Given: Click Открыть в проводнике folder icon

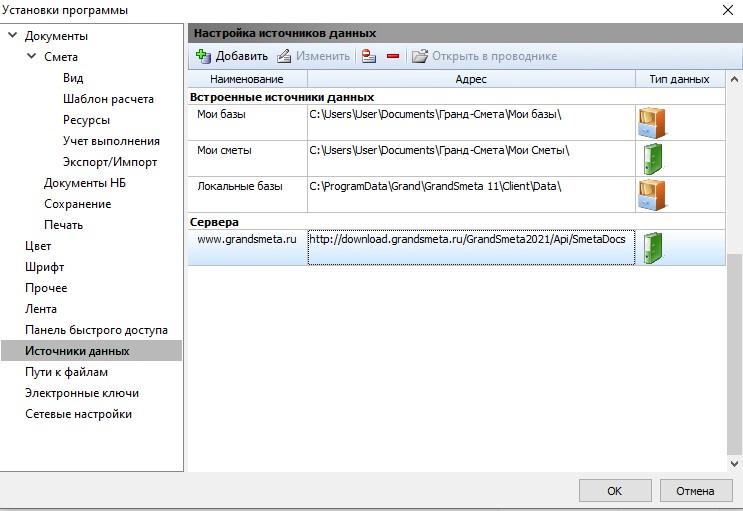Looking at the screenshot, I should [x=420, y=56].
